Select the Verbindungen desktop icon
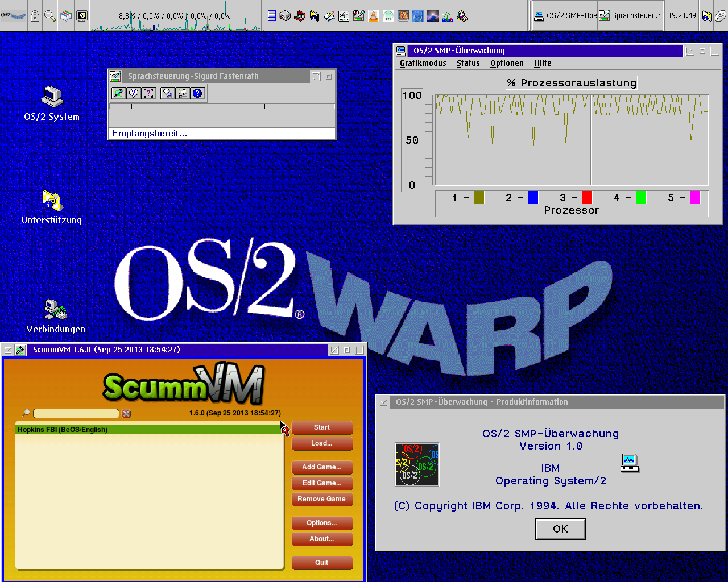 [x=56, y=317]
